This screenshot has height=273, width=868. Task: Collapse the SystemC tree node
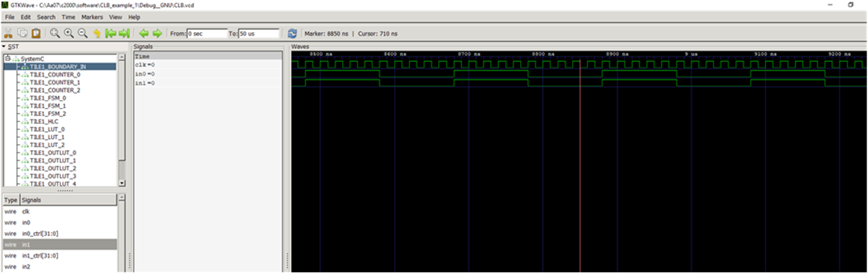coord(8,59)
